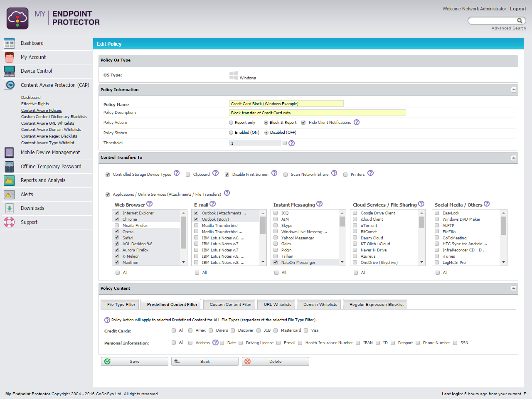532x399 pixels.
Task: Uncheck Disable Print Screen
Action: (x=227, y=175)
